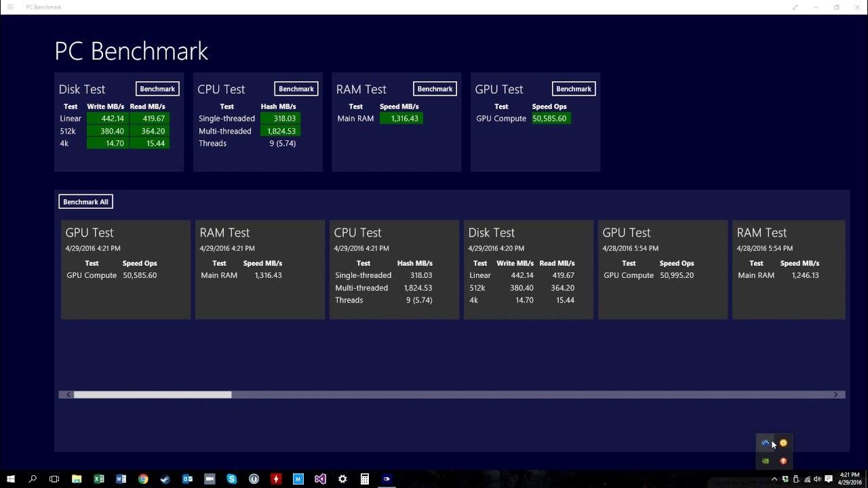
Task: Click the PC Benchmark page heading
Action: (x=132, y=52)
